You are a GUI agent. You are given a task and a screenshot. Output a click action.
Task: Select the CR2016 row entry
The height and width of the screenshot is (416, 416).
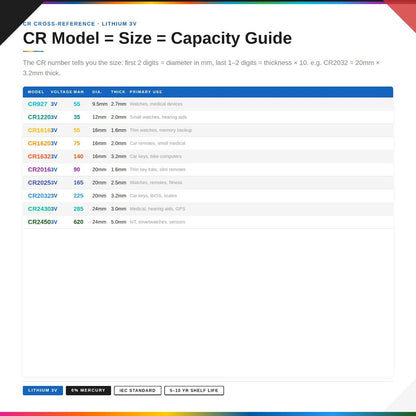click(x=208, y=169)
